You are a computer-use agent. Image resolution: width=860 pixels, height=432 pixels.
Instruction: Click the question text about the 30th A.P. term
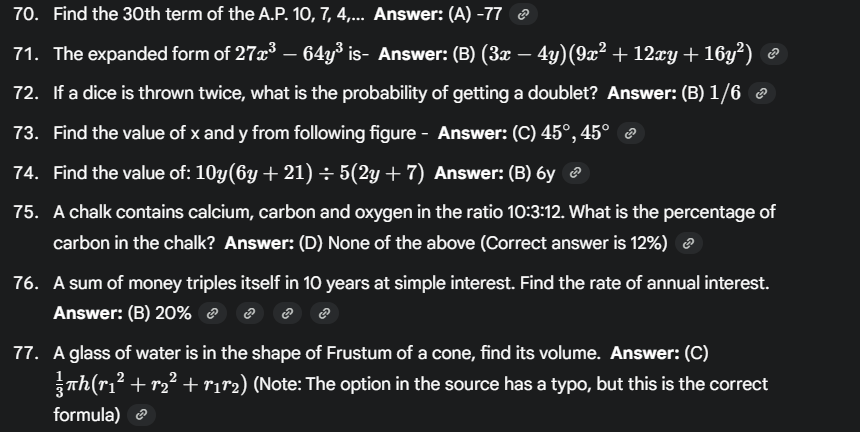[x=210, y=14]
